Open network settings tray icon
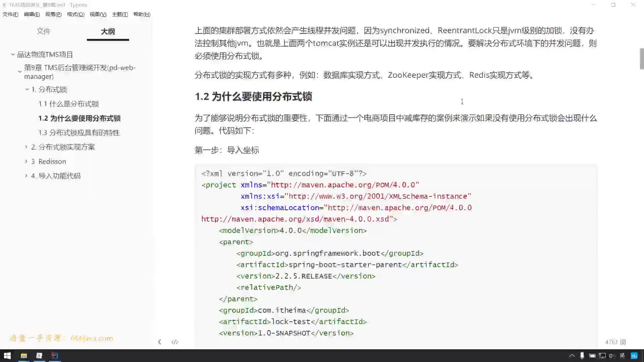Viewport: 644px width, 362px height. 602,356
